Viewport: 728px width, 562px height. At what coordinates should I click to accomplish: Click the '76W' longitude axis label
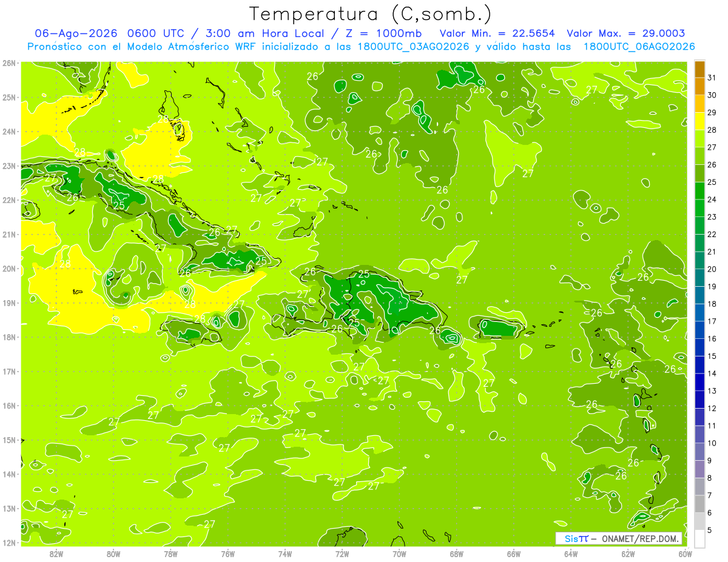228,554
